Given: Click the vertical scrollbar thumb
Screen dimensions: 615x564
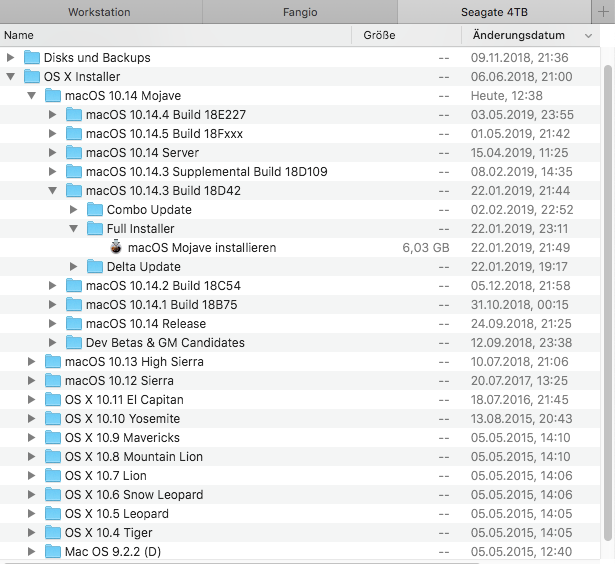Looking at the screenshot, I should [x=608, y=303].
